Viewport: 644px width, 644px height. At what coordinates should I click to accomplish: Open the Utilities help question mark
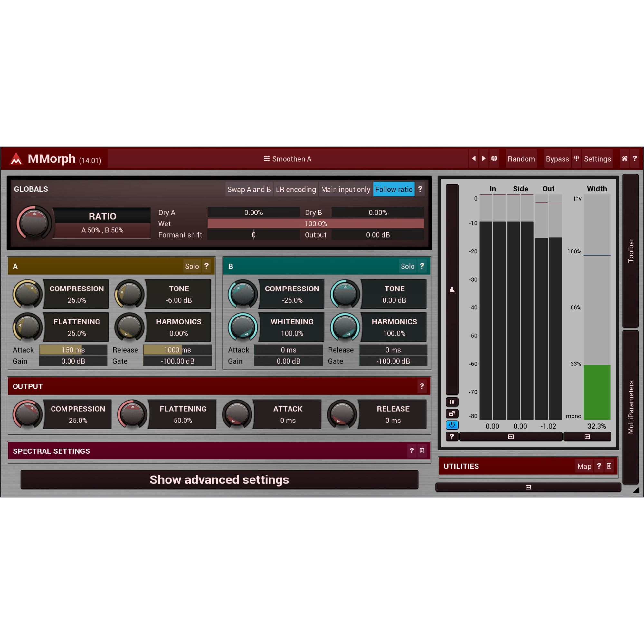coord(599,466)
